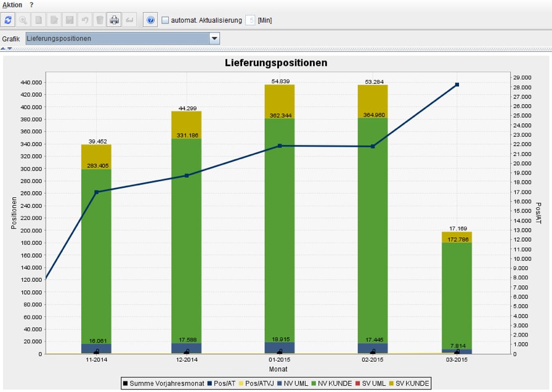Click the Lieferungspositionen combo box field
The width and height of the screenshot is (552, 392).
pos(117,38)
